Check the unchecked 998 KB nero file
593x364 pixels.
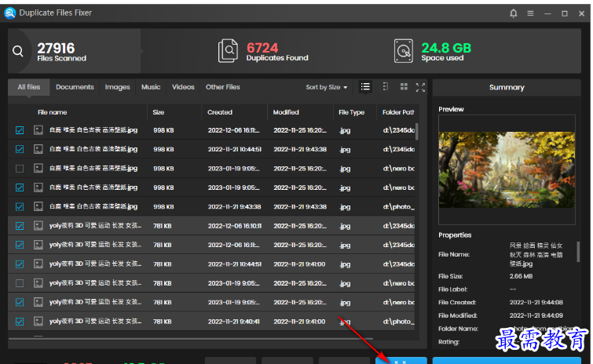20,169
